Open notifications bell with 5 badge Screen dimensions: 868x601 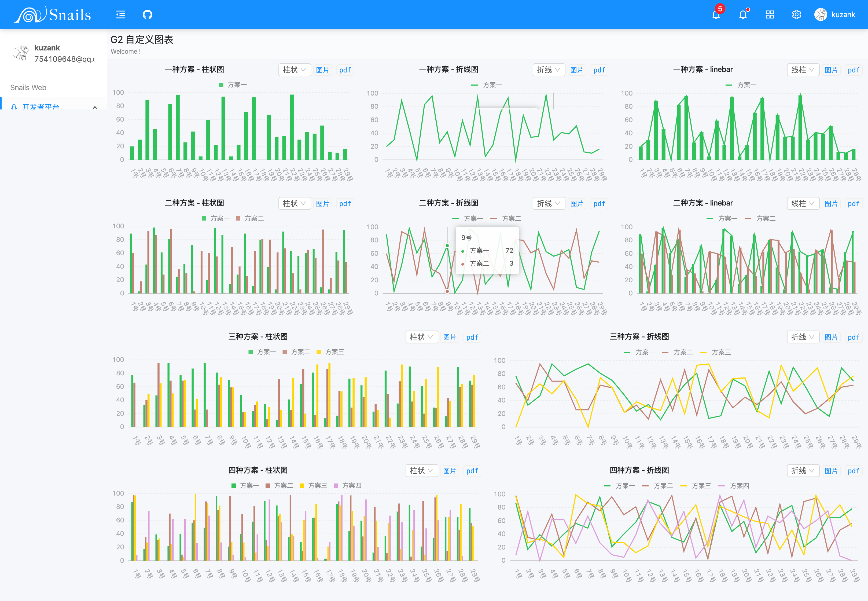pyautogui.click(x=716, y=15)
